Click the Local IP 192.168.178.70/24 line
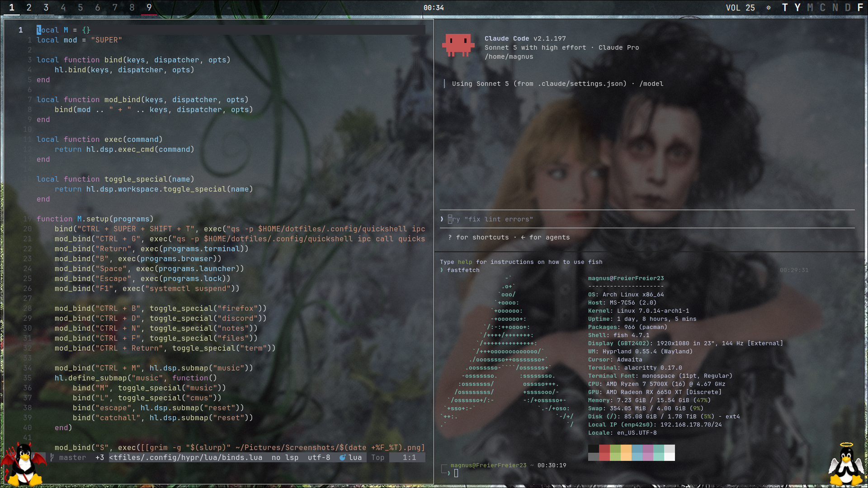Viewport: 868px width, 488px height. [655, 425]
